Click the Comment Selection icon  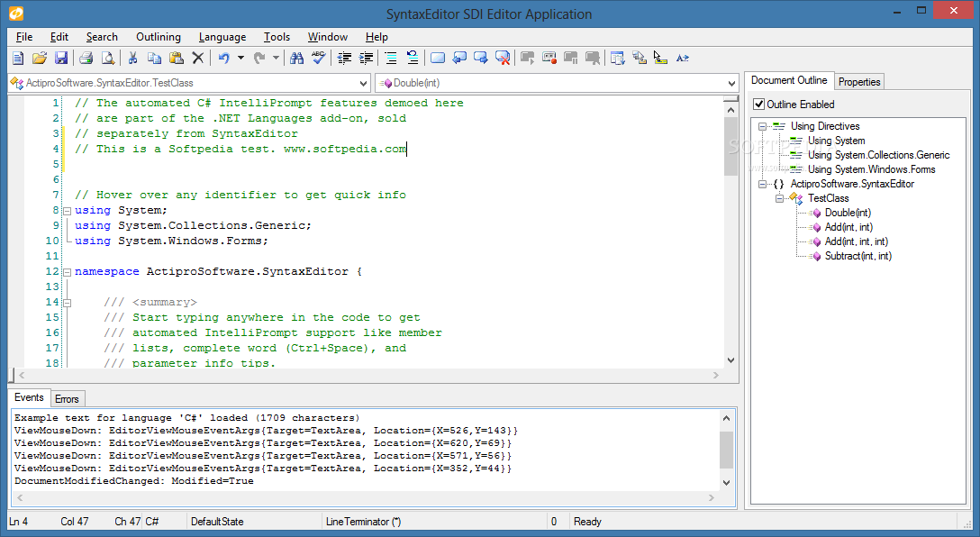(391, 59)
